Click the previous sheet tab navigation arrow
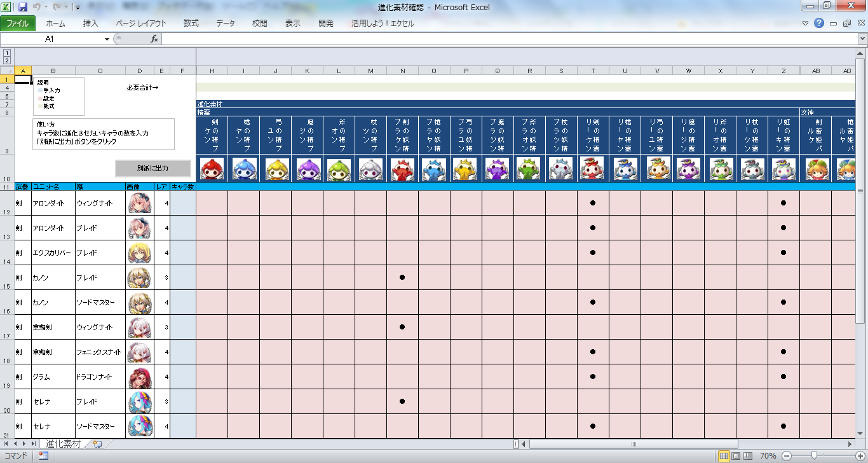This screenshot has width=868, height=463. (x=16, y=444)
